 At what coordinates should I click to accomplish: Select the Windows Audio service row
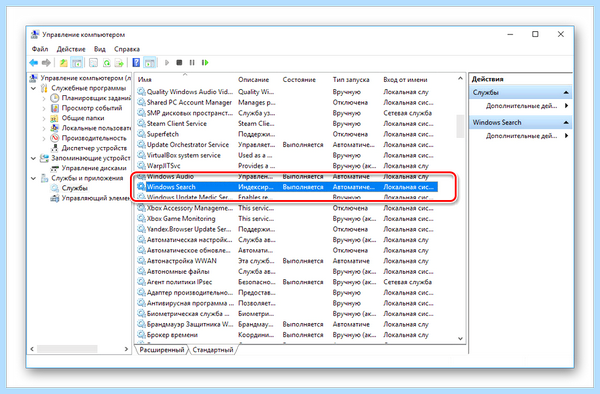(x=287, y=176)
